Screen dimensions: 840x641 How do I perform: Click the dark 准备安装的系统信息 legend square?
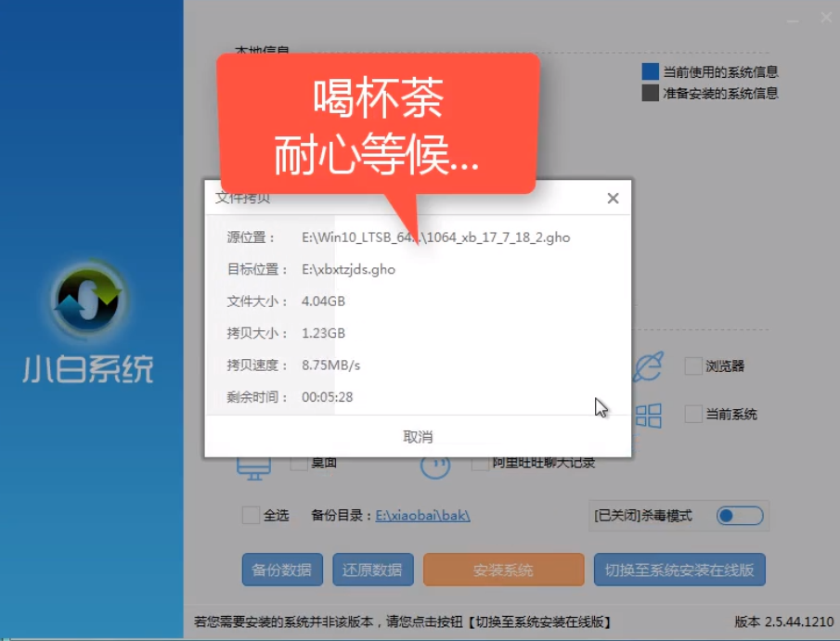click(x=650, y=93)
